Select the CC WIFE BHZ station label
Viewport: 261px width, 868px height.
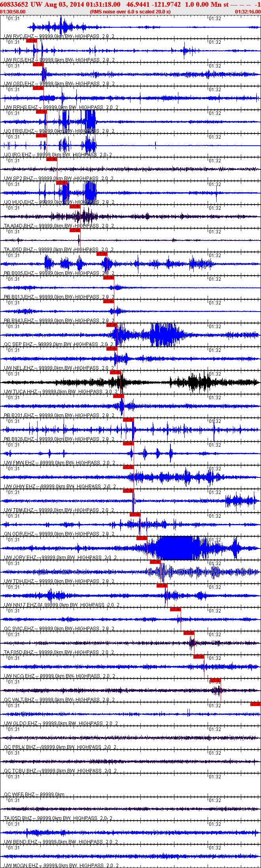34,795
